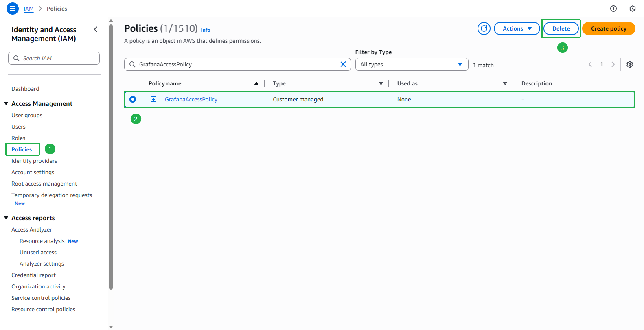The image size is (644, 330).
Task: Click the Policy name column header
Action: tap(165, 83)
